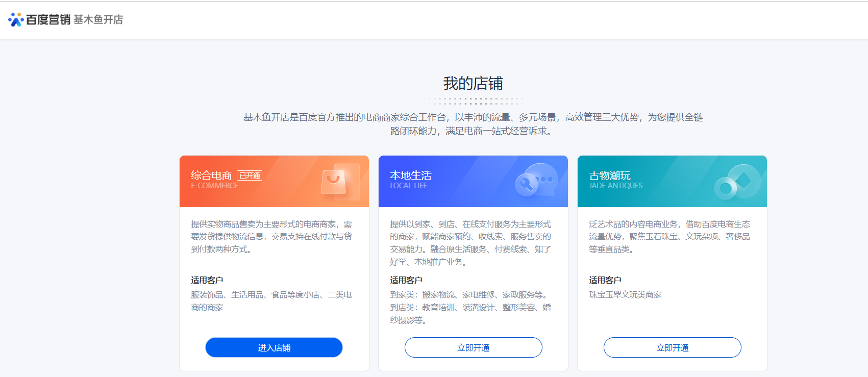Image resolution: width=868 pixels, height=377 pixels.
Task: Click the intro paragraph beginning 基木鱼开店是百度官方
Action: click(x=473, y=124)
